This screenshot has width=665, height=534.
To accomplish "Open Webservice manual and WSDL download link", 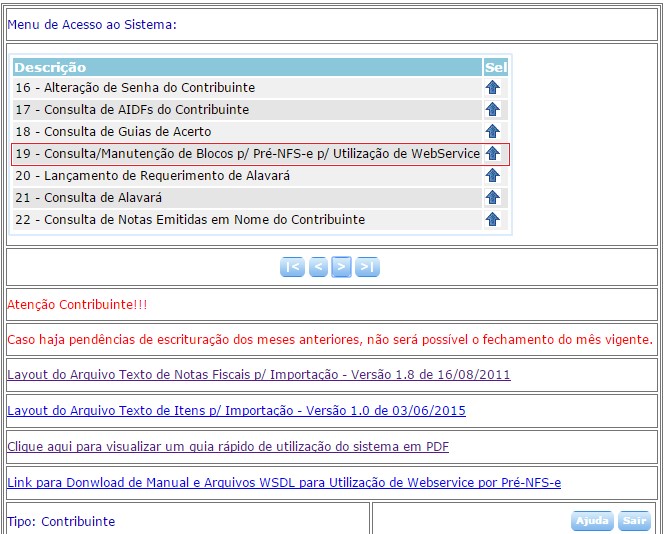I will (284, 483).
